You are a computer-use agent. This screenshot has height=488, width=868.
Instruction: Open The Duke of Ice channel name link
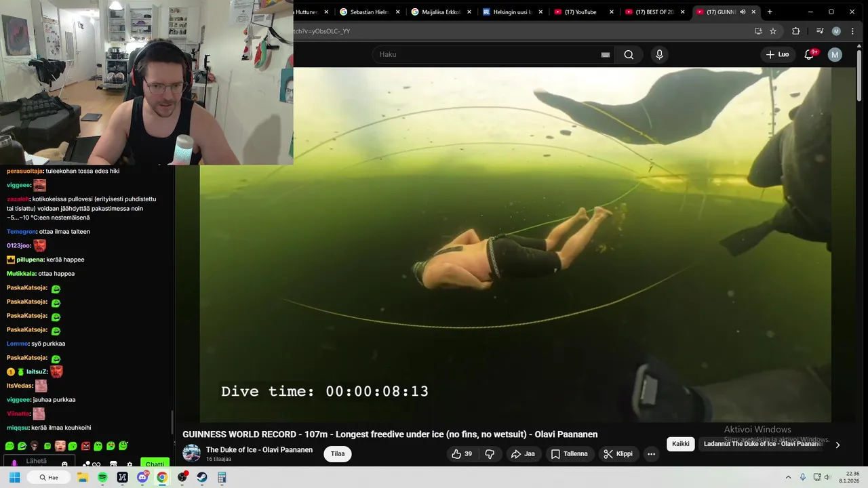259,450
